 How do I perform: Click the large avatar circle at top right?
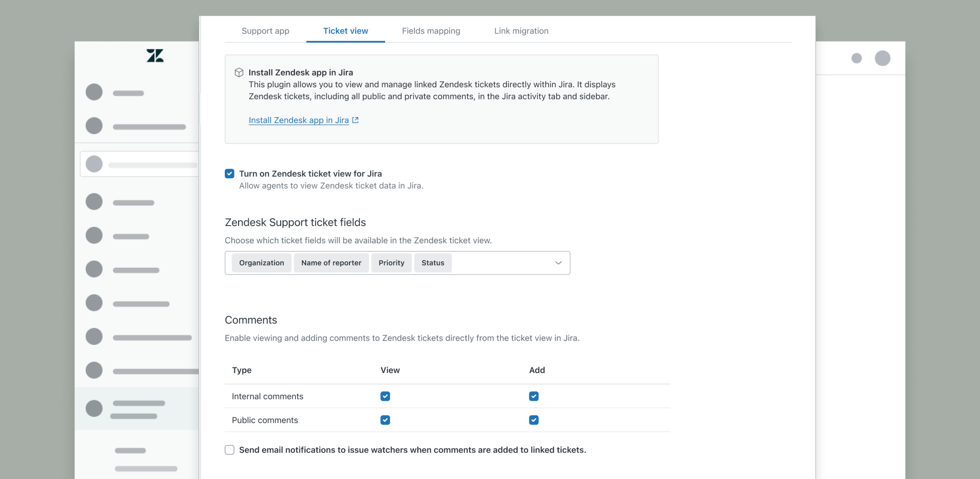pos(883,58)
